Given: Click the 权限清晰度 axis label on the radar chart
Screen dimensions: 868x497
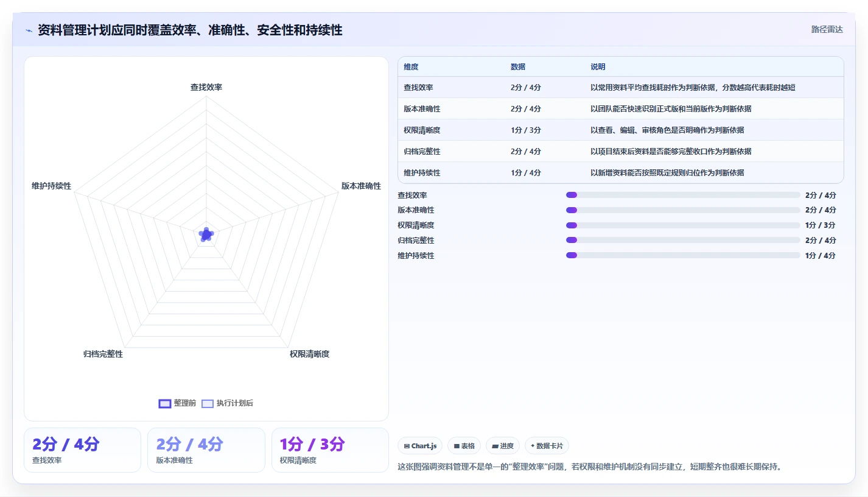Looking at the screenshot, I should tap(309, 354).
